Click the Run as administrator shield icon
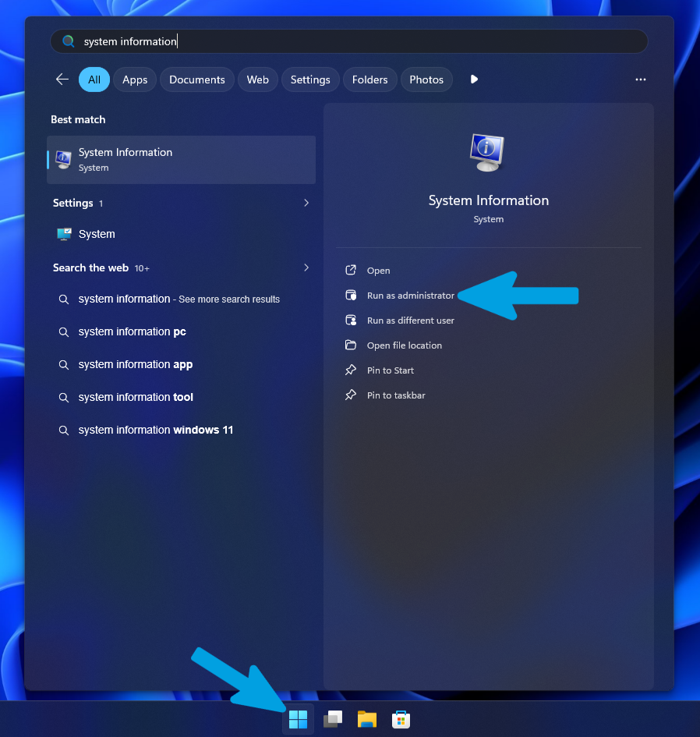The height and width of the screenshot is (737, 700). [x=351, y=295]
